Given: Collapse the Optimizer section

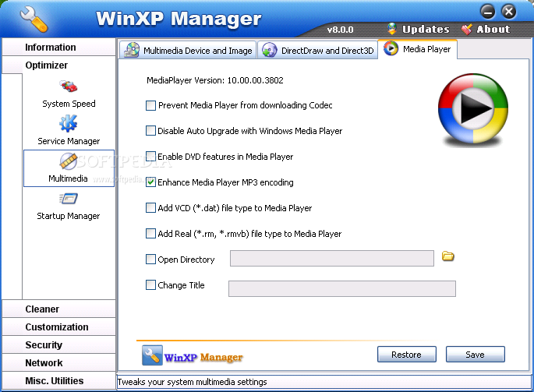Looking at the screenshot, I should [x=58, y=65].
